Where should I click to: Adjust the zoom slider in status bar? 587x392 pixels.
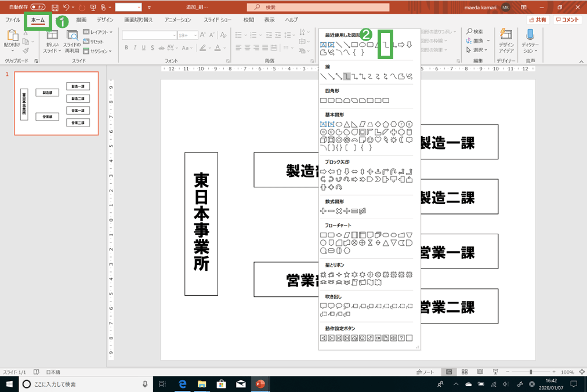[531, 372]
